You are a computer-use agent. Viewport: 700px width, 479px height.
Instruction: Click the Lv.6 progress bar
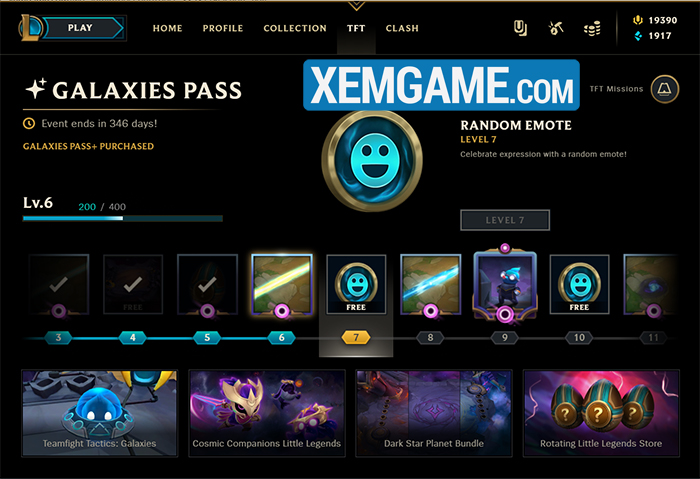(x=123, y=218)
